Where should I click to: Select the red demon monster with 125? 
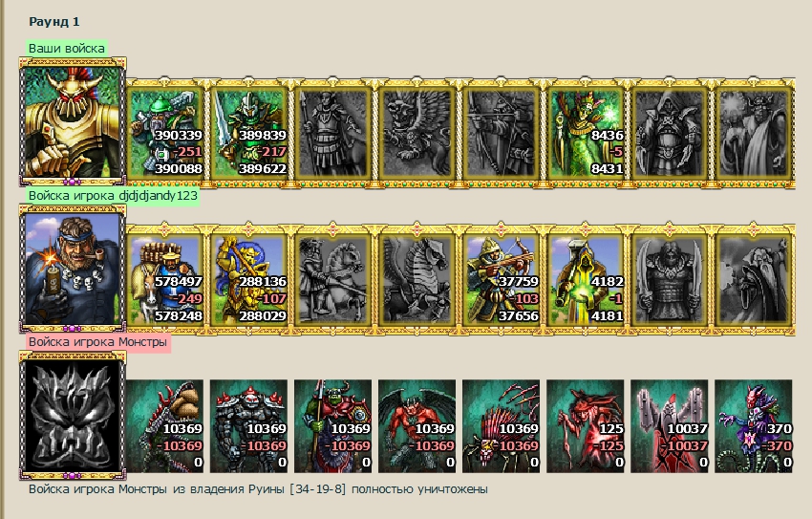point(586,425)
